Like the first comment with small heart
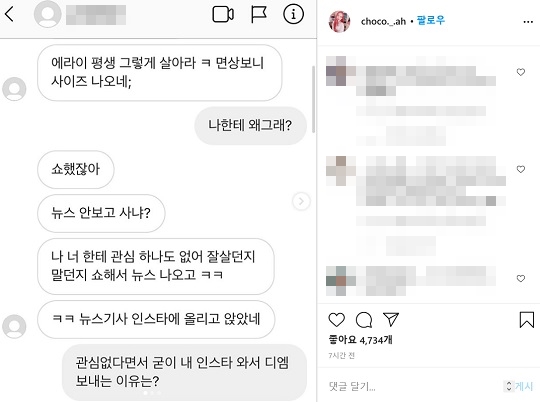The height and width of the screenshot is (402, 540). tap(521, 72)
